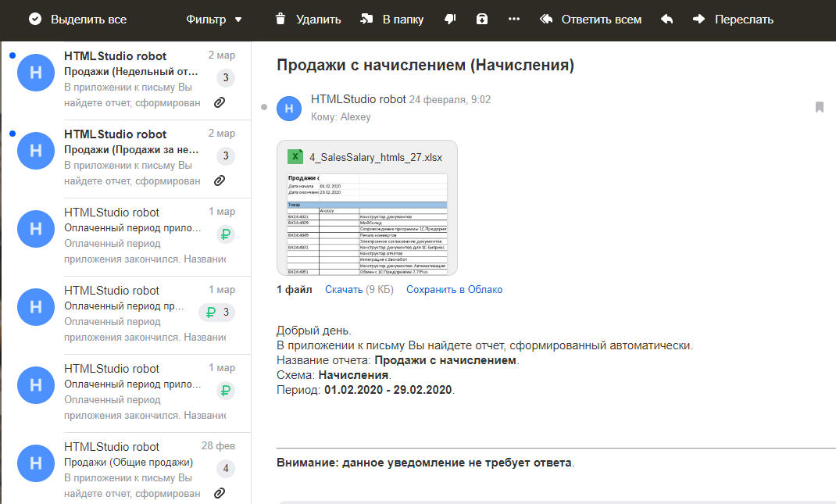
Task: Click the Excel icon of 4_SalesSalary attachment
Action: [295, 157]
